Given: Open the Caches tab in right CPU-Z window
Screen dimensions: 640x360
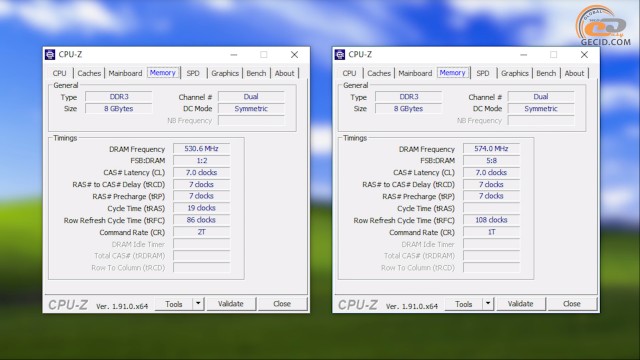Looking at the screenshot, I should coord(379,73).
